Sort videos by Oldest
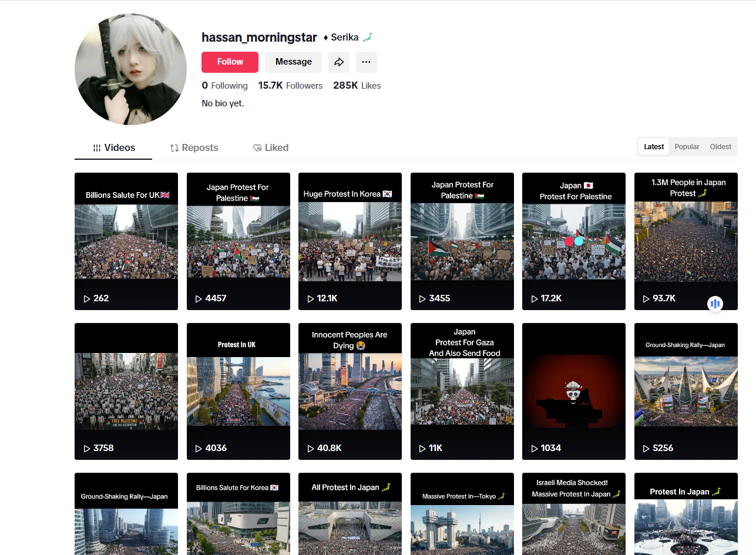 720,147
